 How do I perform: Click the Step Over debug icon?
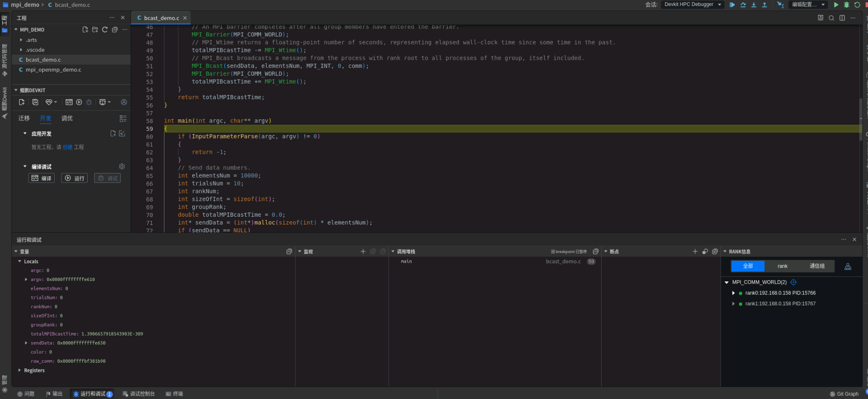tap(743, 5)
